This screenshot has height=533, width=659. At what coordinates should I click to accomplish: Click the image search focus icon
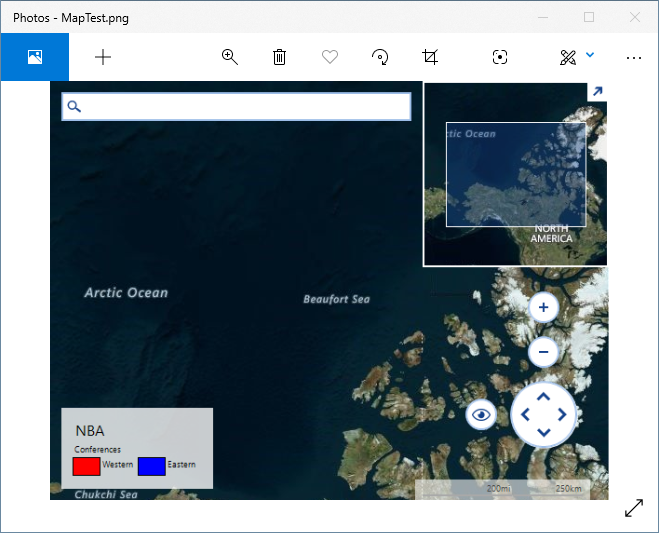pos(500,57)
